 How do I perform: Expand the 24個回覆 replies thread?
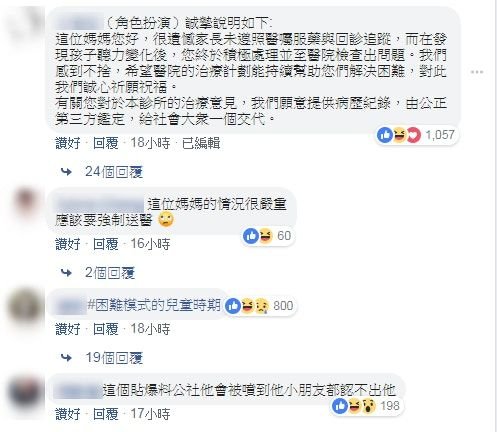(x=114, y=172)
